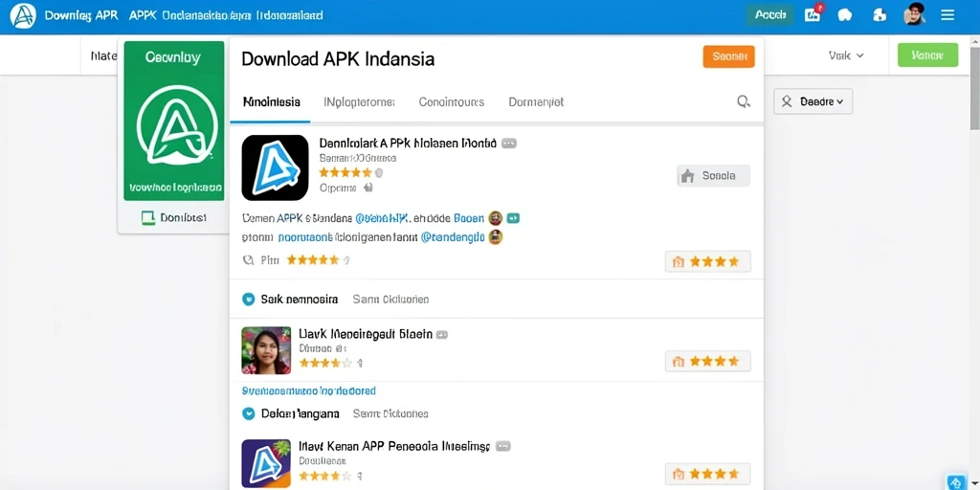Image resolution: width=980 pixels, height=490 pixels.
Task: Click the @tandengtle mention link
Action: (453, 237)
